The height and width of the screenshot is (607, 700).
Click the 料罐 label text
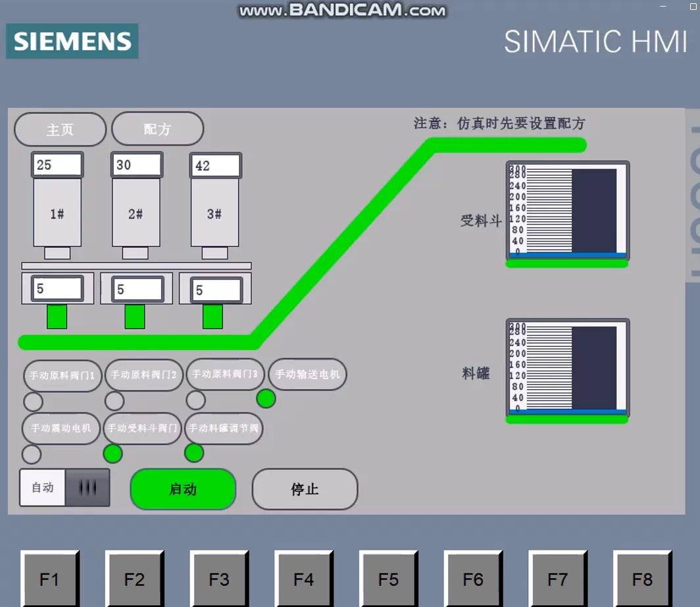pyautogui.click(x=476, y=373)
